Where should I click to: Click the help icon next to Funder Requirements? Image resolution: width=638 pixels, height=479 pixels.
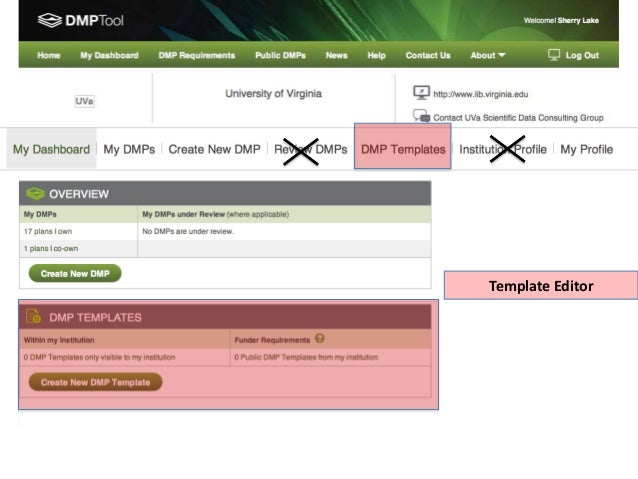(320, 338)
